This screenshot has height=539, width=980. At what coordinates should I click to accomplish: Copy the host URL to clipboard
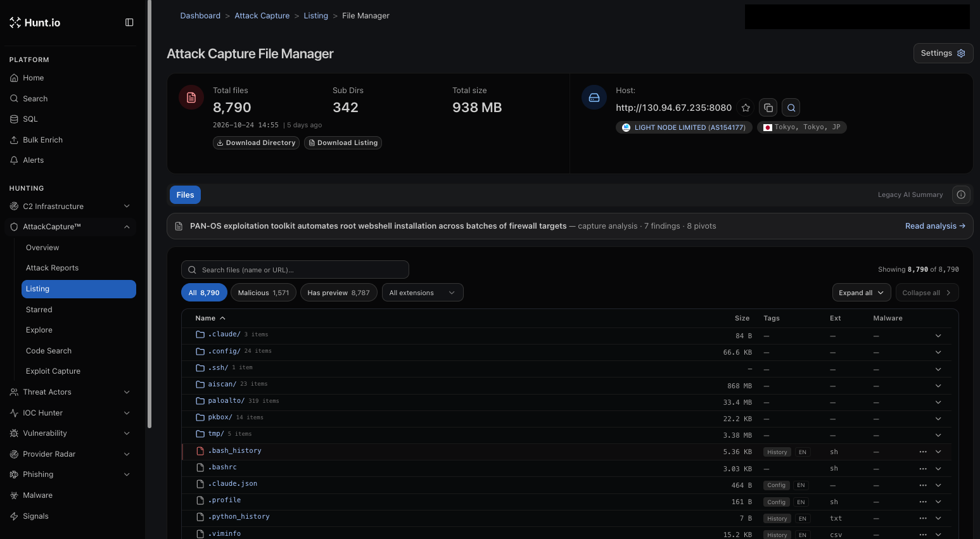pyautogui.click(x=768, y=108)
